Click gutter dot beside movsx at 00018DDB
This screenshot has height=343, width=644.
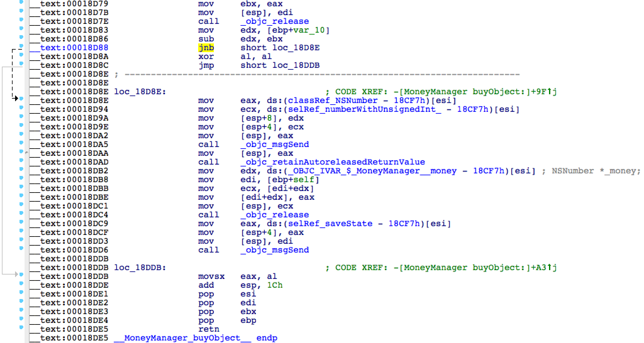(x=21, y=275)
